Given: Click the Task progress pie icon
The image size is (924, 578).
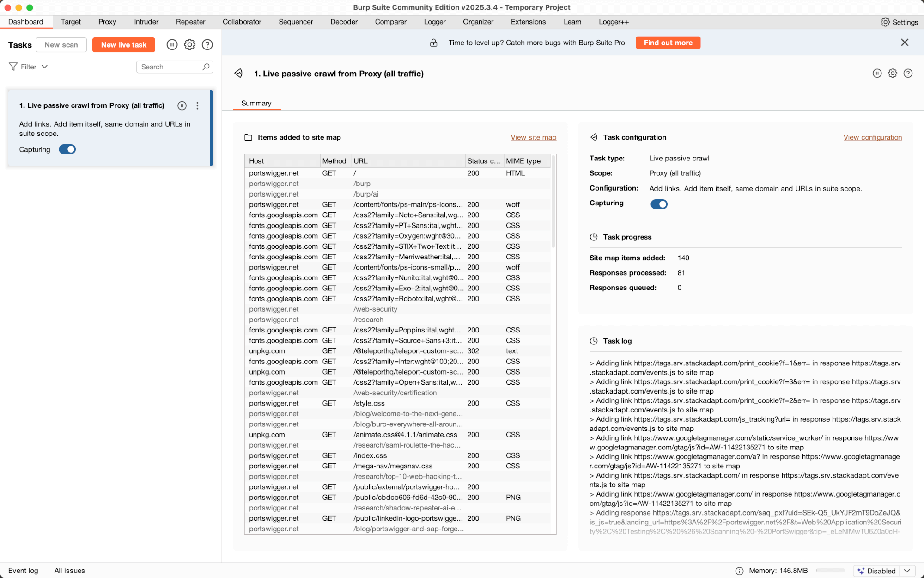Looking at the screenshot, I should pyautogui.click(x=594, y=237).
